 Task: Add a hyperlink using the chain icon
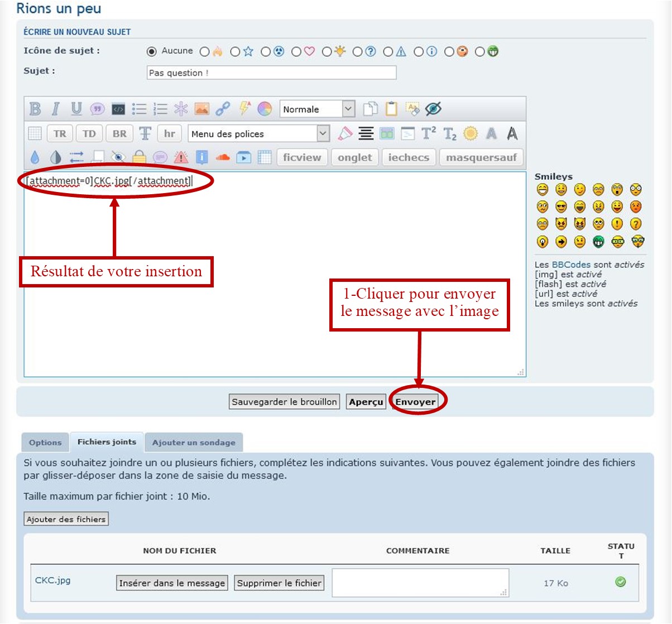[x=223, y=109]
